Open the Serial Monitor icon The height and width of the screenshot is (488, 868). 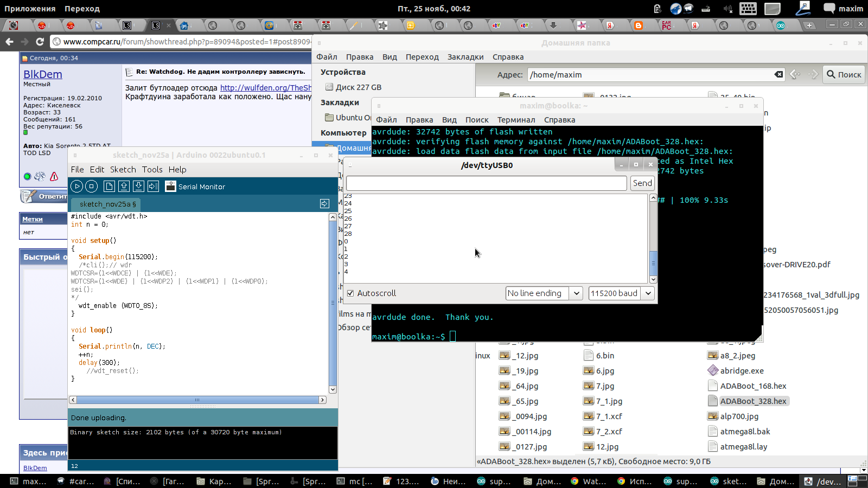coord(170,187)
